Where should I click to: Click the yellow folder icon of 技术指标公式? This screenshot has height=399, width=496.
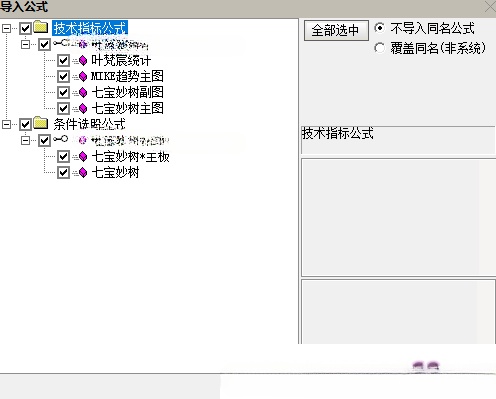coord(41,27)
